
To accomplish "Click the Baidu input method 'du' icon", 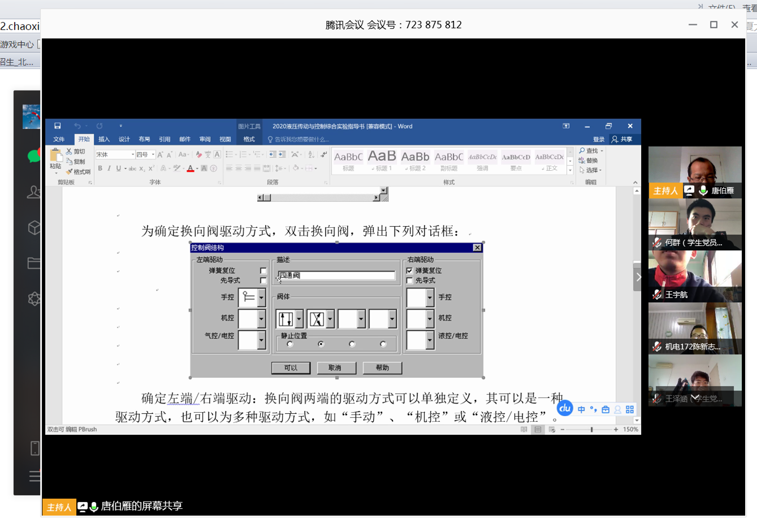I will [564, 408].
